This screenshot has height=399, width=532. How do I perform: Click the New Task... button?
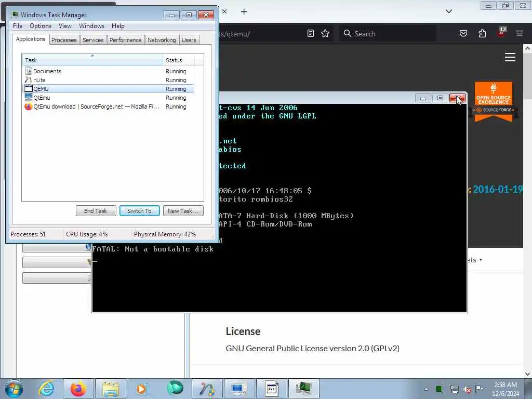[183, 211]
